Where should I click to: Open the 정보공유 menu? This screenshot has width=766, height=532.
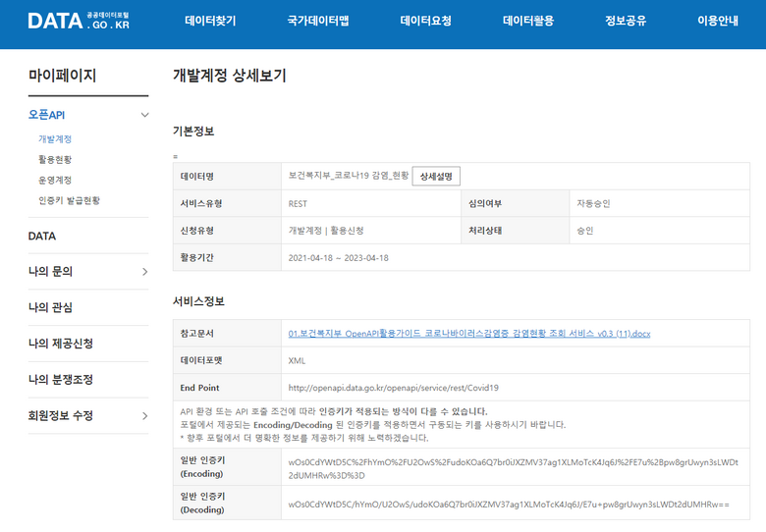click(x=626, y=21)
